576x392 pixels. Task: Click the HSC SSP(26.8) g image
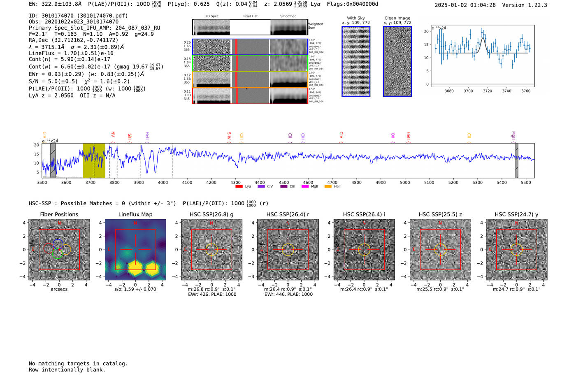(211, 250)
